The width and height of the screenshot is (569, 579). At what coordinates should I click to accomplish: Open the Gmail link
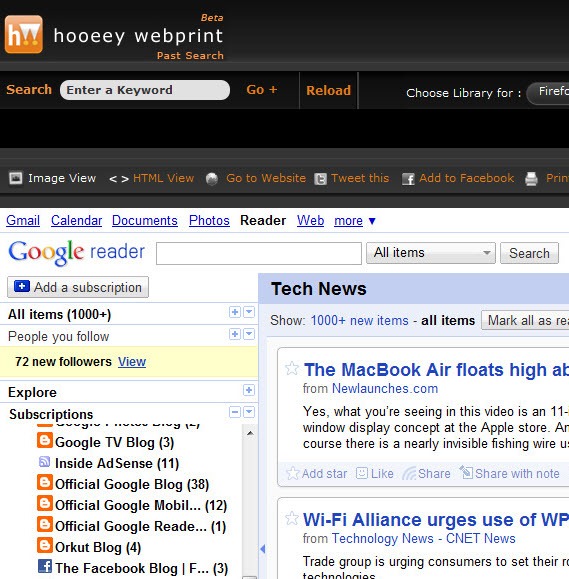pyautogui.click(x=23, y=221)
